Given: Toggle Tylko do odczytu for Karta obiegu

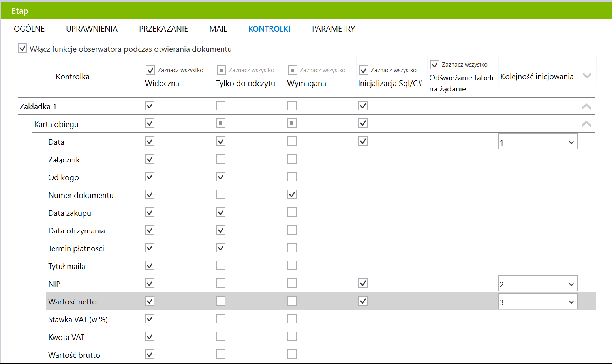Looking at the screenshot, I should 221,123.
